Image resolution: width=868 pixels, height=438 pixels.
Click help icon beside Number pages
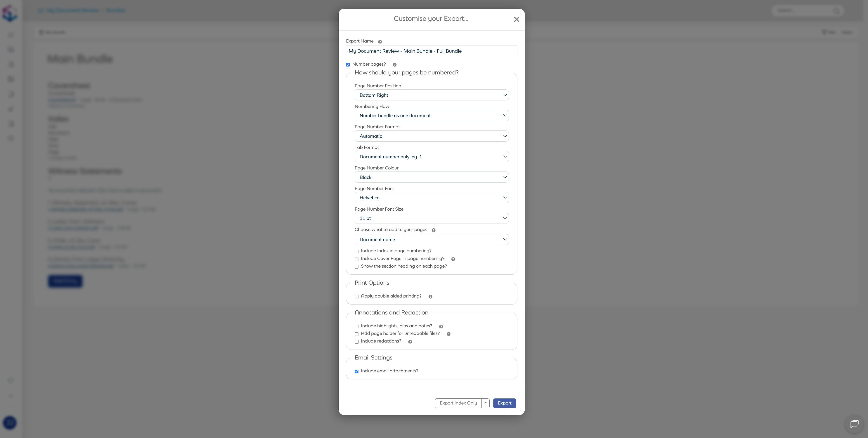coord(394,65)
